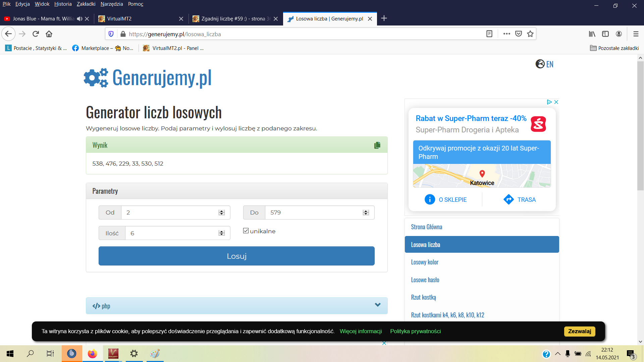This screenshot has width=644, height=362.
Task: Open Settings gear in taskbar
Action: 134,354
